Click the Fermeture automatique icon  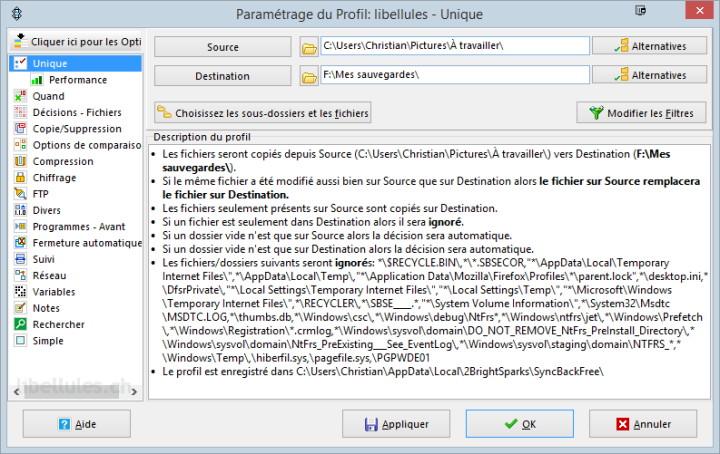pos(21,243)
